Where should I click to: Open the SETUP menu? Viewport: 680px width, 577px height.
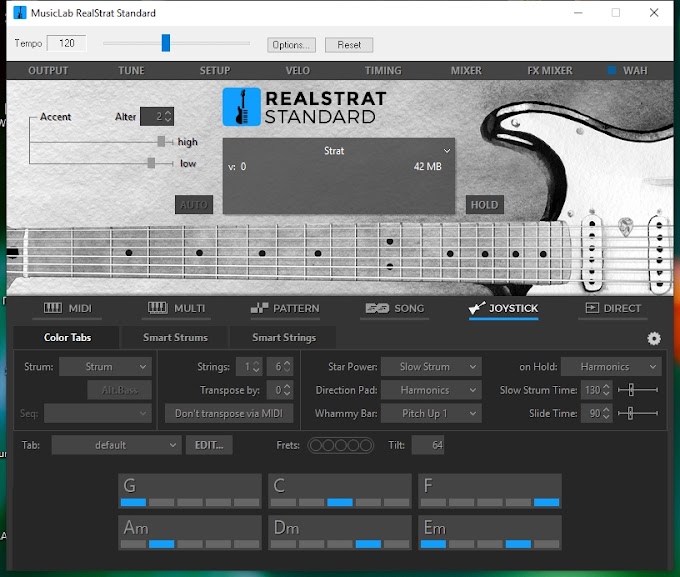click(215, 70)
